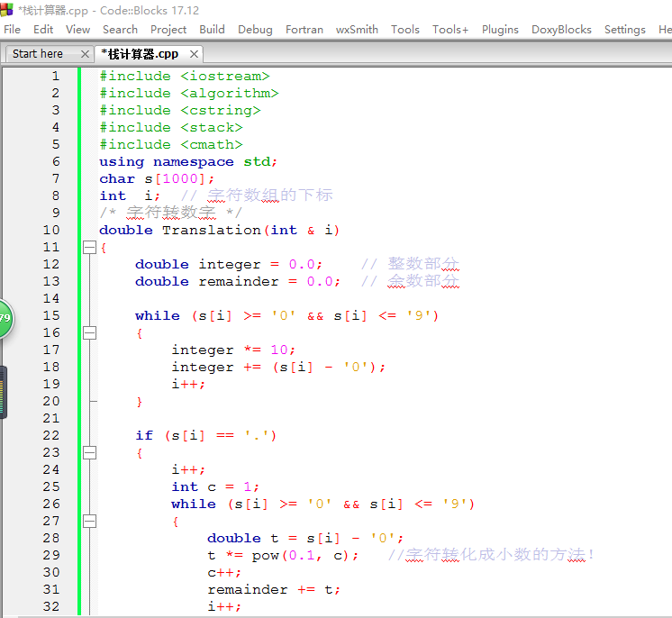This screenshot has width=672, height=618.
Task: Click line number 10 in the margin
Action: coord(51,230)
